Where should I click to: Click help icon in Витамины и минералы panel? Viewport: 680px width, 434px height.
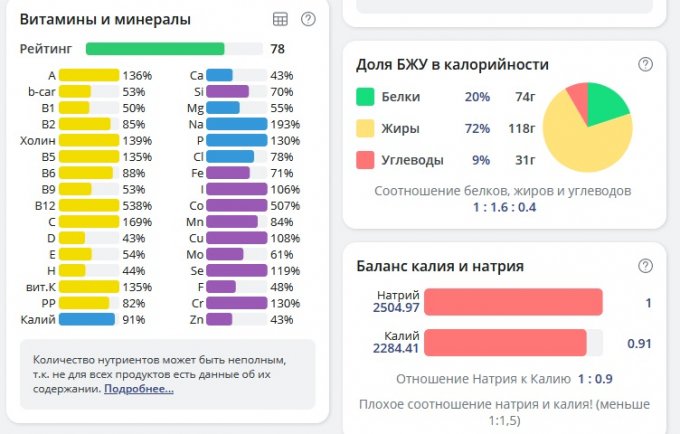click(308, 19)
